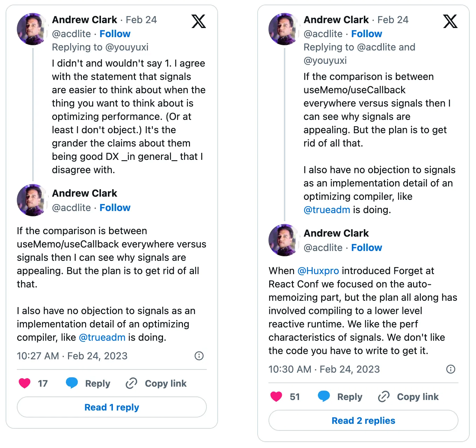Click reply bubble icon in left card
Screen dimensions: 476x448
coord(72,383)
